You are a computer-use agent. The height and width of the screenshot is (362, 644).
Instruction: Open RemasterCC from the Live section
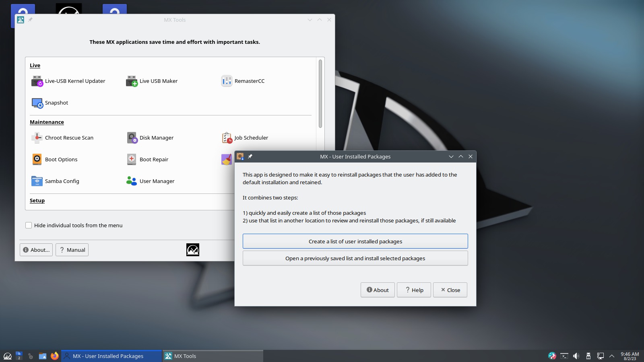click(243, 81)
